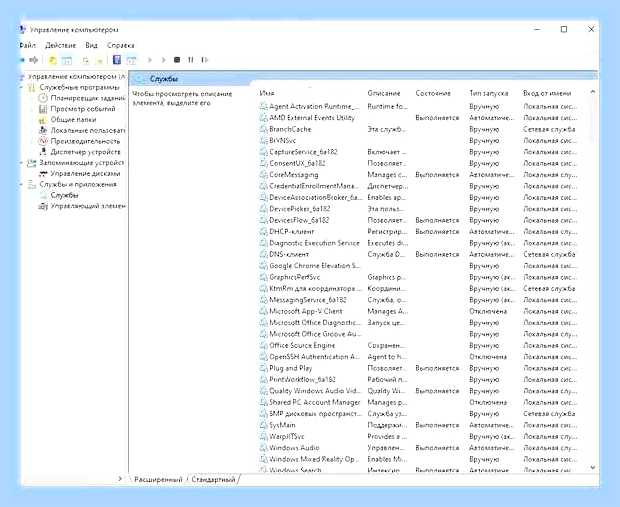620x507 pixels.
Task: Click the scroll up arrow of services list
Action: [x=592, y=92]
